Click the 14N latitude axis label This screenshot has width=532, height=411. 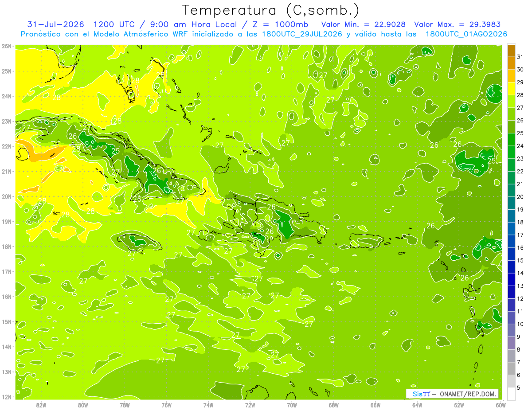(x=7, y=347)
